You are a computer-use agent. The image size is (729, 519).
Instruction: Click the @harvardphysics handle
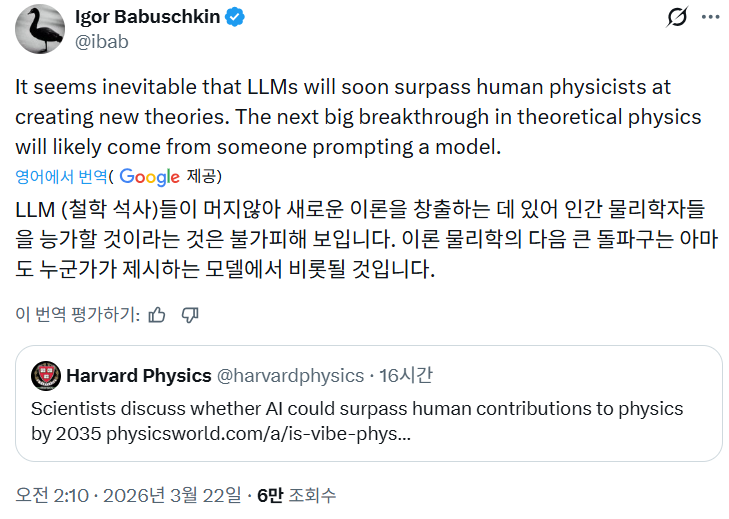click(x=290, y=376)
